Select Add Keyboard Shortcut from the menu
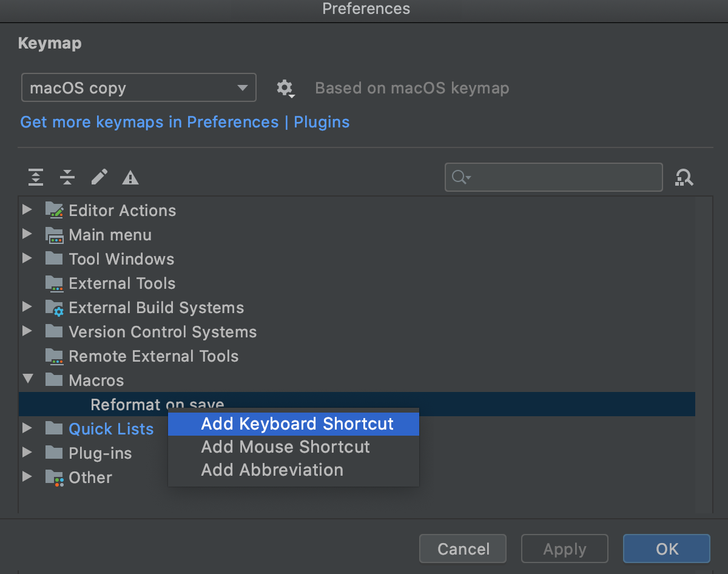Image resolution: width=728 pixels, height=574 pixels. 293,424
